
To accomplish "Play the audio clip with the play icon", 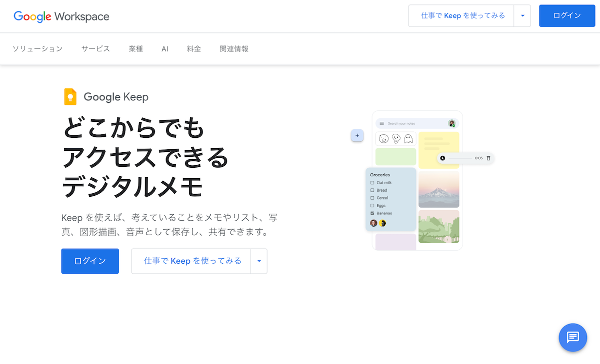I will (442, 158).
